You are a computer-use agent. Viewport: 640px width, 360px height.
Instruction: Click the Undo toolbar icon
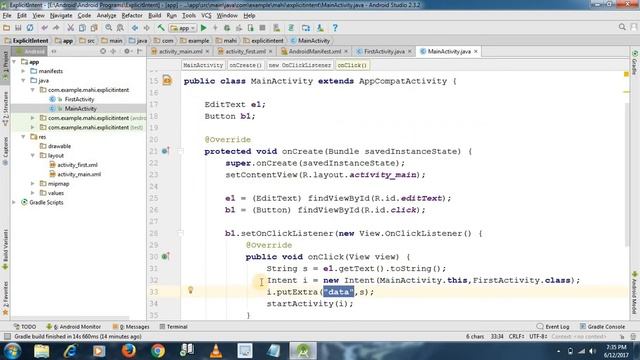point(44,28)
